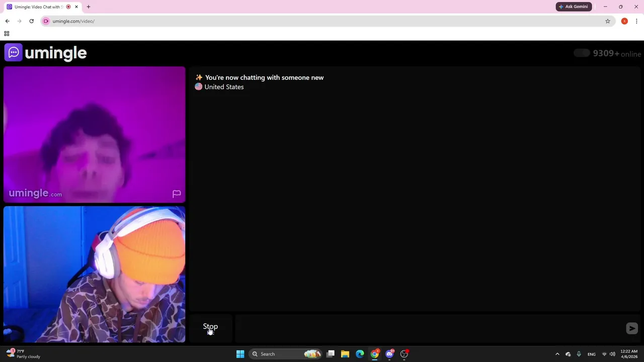Click the tab recording indicator dot

pos(68,7)
